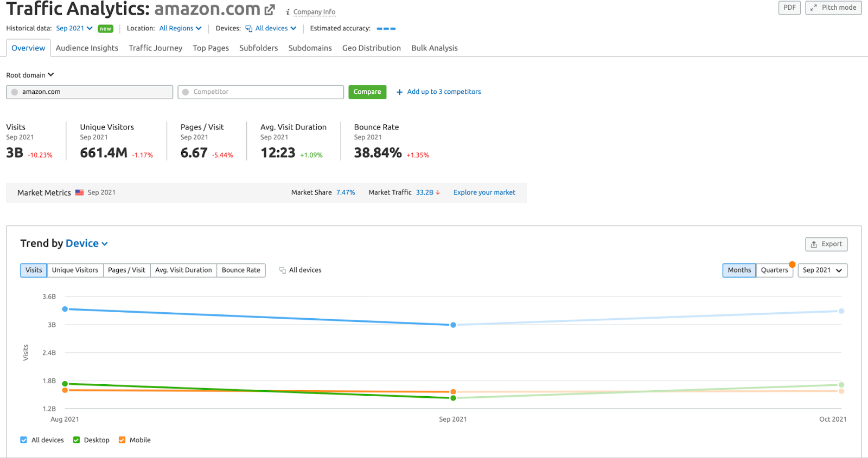The height and width of the screenshot is (458, 868).
Task: Switch chart to Months view
Action: tap(739, 270)
